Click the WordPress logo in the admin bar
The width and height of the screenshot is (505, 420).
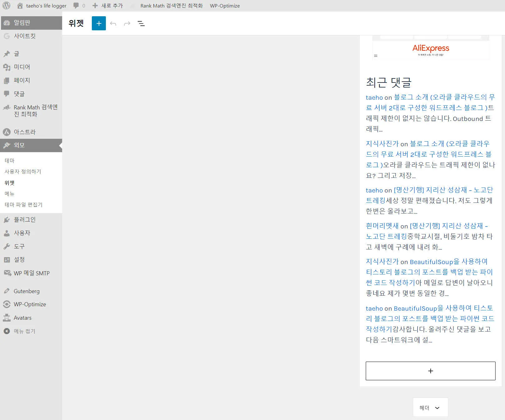coord(7,5)
